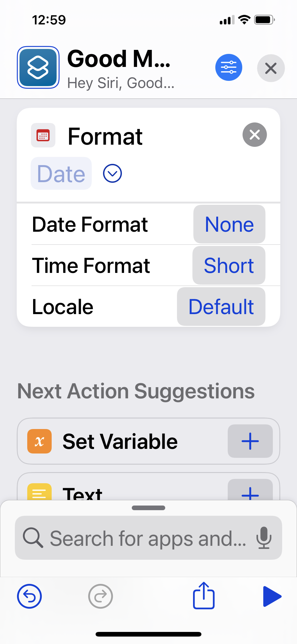Close the shortcut editor with X
This screenshot has width=297, height=644.
click(271, 68)
